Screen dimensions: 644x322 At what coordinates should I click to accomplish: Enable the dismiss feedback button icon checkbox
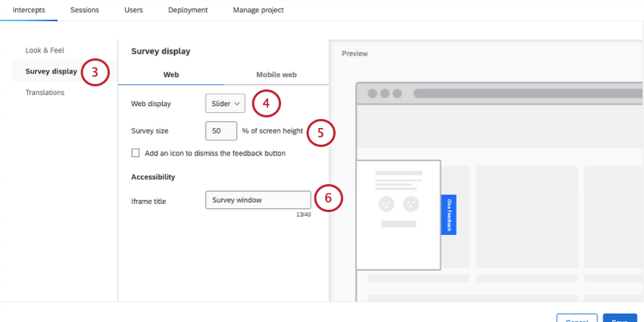(136, 153)
